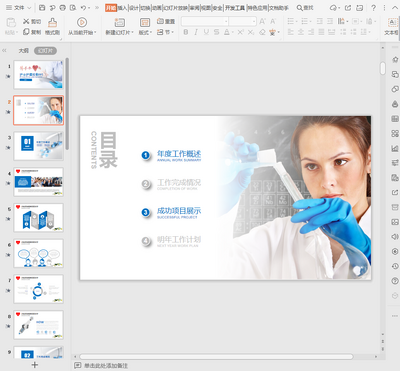The width and height of the screenshot is (400, 371).
Task: Select slide 1 thumbnail
Action: [38, 75]
